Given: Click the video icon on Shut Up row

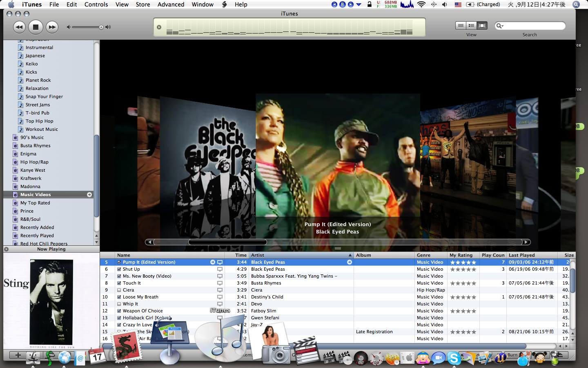Looking at the screenshot, I should [x=220, y=269].
